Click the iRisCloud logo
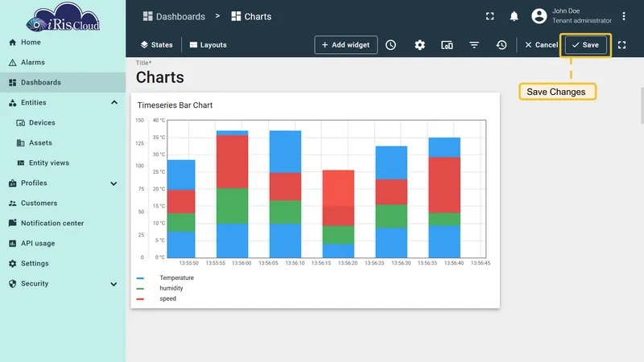The width and height of the screenshot is (644, 362). click(x=63, y=17)
